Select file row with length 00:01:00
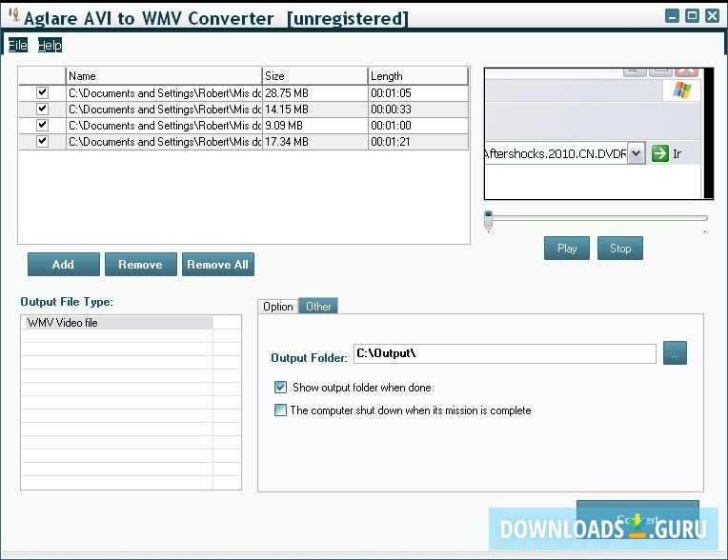This screenshot has height=560, width=728. [x=243, y=126]
